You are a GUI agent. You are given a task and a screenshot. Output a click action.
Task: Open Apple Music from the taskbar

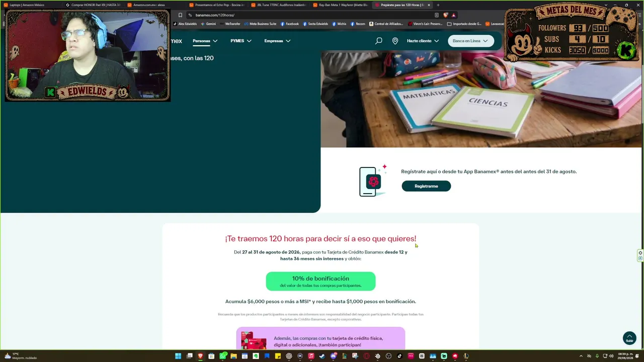pyautogui.click(x=311, y=356)
